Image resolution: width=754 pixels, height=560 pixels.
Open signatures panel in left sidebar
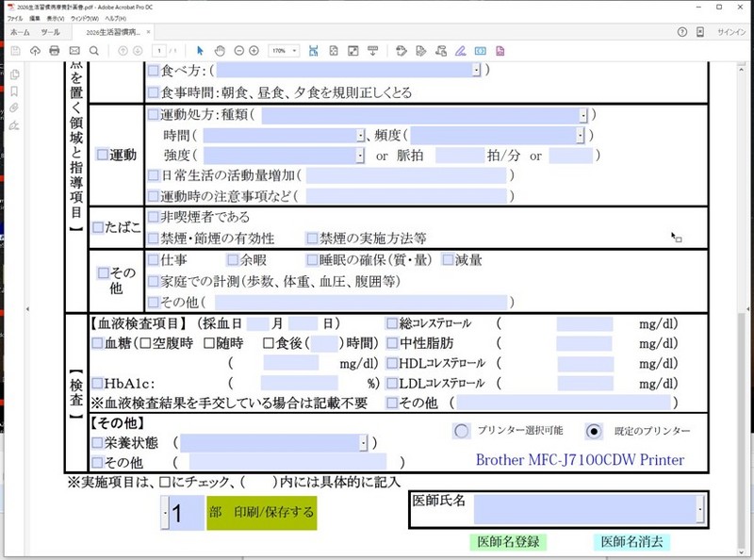pos(14,125)
